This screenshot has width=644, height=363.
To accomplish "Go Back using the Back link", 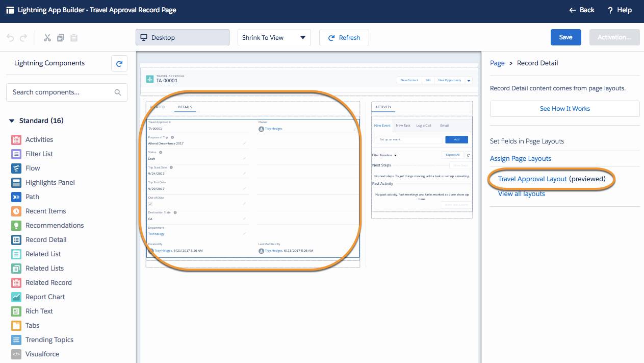I will click(582, 10).
